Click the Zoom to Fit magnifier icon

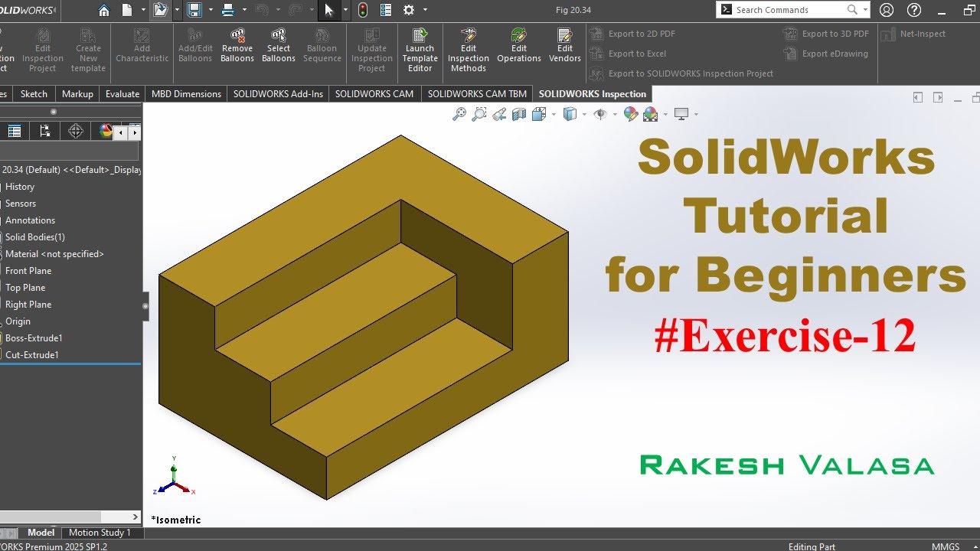459,114
